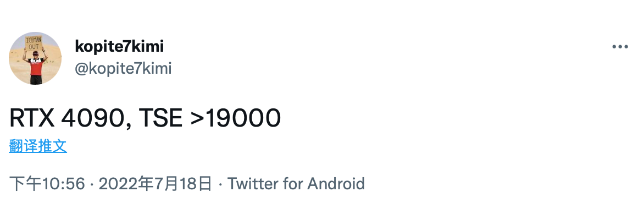This screenshot has height=208, width=644.
Task: Click the 翻译推文 translate tweet link
Action: point(38,146)
